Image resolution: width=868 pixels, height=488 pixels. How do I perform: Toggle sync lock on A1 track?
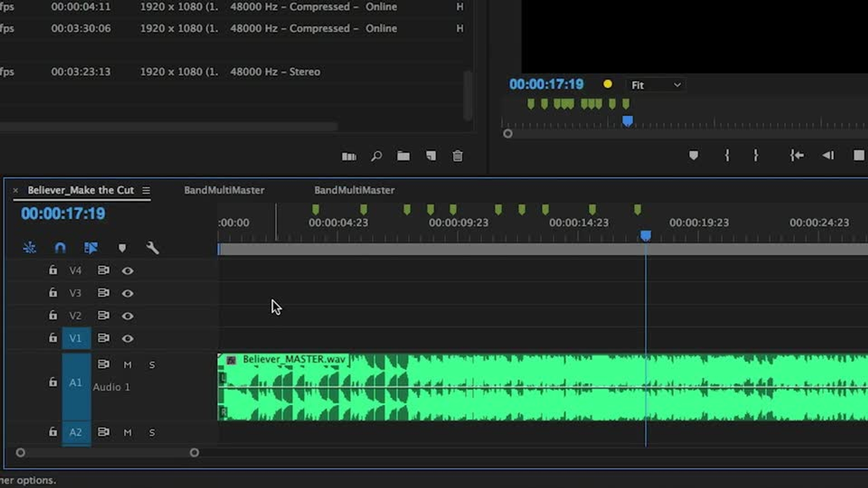104,364
